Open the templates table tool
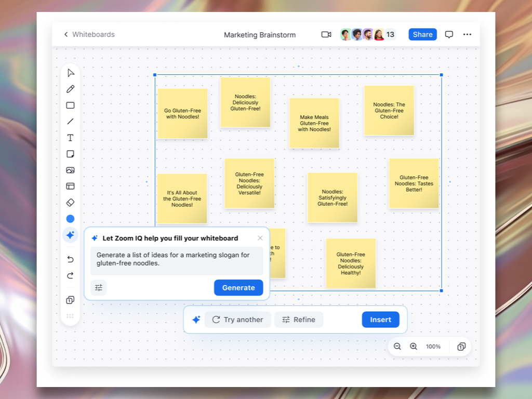532x399 pixels. click(x=70, y=187)
